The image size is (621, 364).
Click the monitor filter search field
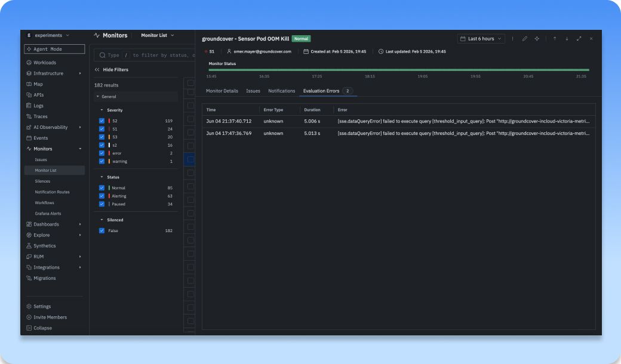tap(145, 55)
